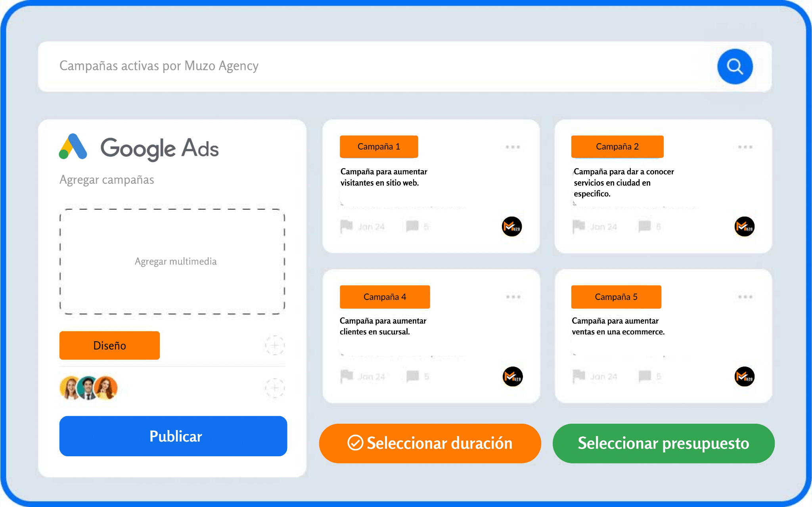Viewport: 812px width, 507px height.
Task: Click description 'Campaña para aumentar visitantes en sitio web.'
Action: click(384, 177)
